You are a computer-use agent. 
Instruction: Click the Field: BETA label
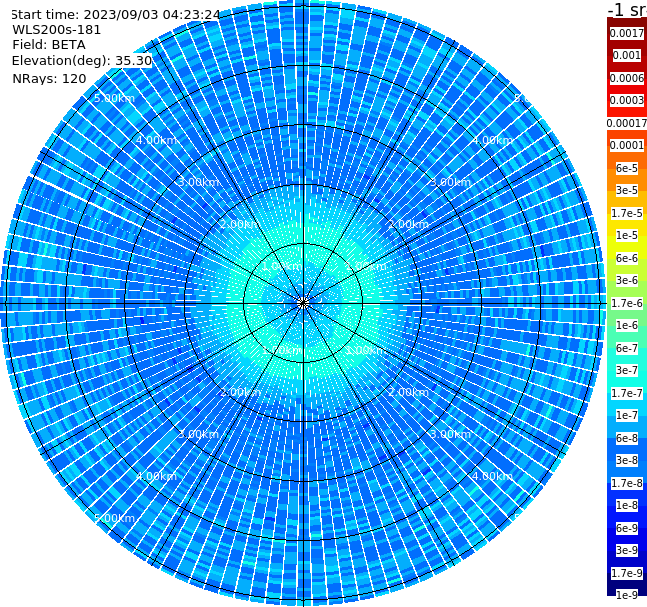[49, 45]
